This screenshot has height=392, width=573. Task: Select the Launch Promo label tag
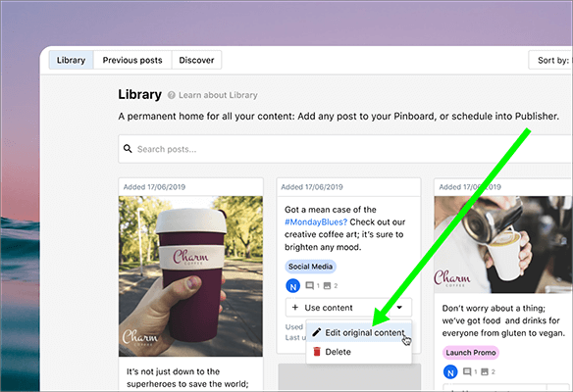471,353
